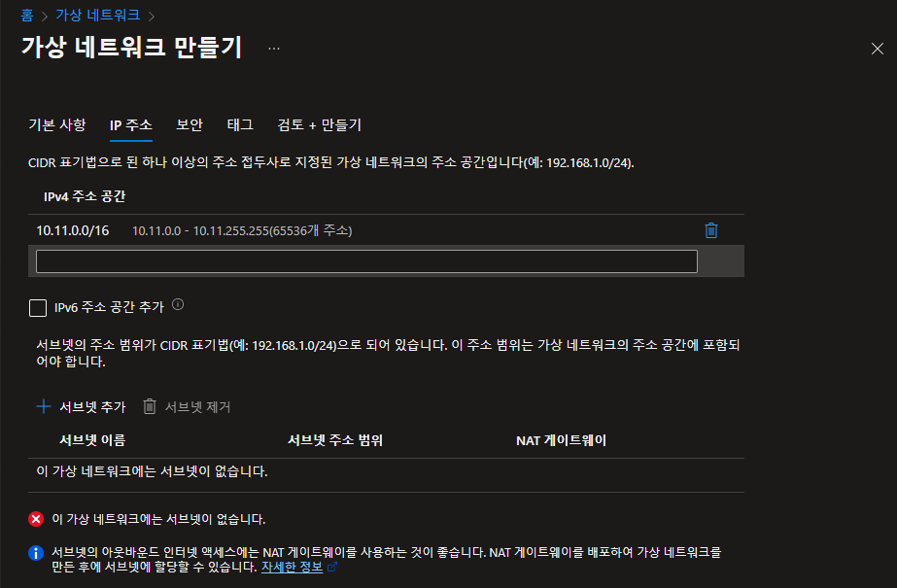Switch to the 기본 사항 tab
897x588 pixels.
[57, 124]
